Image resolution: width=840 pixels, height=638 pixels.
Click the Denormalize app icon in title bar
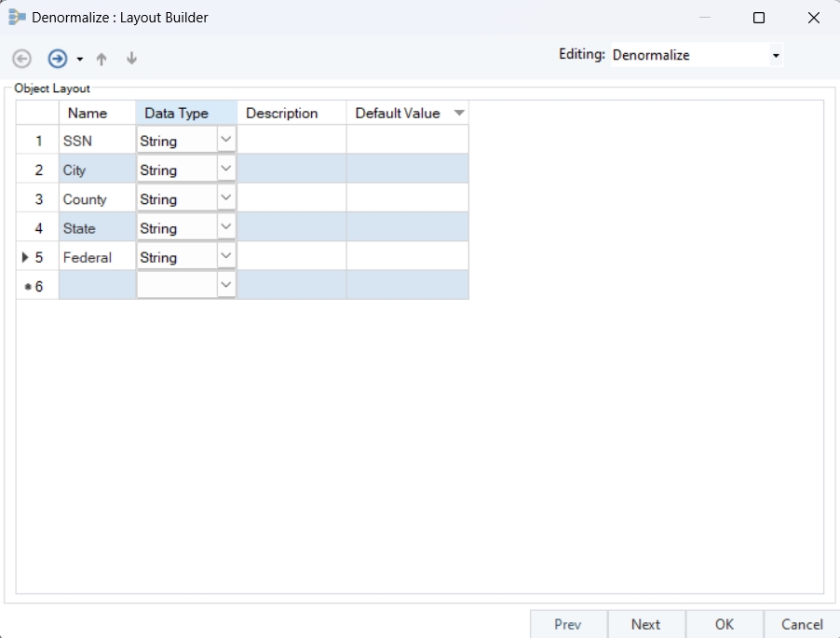coord(17,18)
